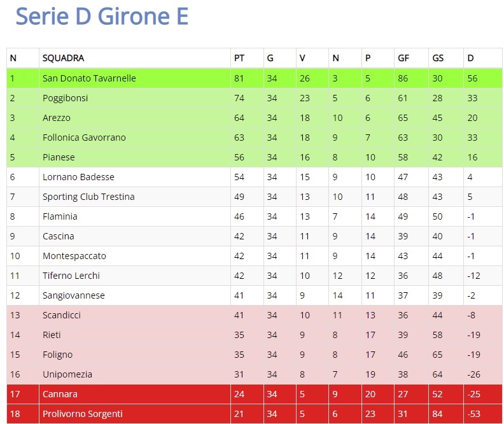The image size is (504, 424).
Task: Open Follonica Gavorrano team entry
Action: 84,138
